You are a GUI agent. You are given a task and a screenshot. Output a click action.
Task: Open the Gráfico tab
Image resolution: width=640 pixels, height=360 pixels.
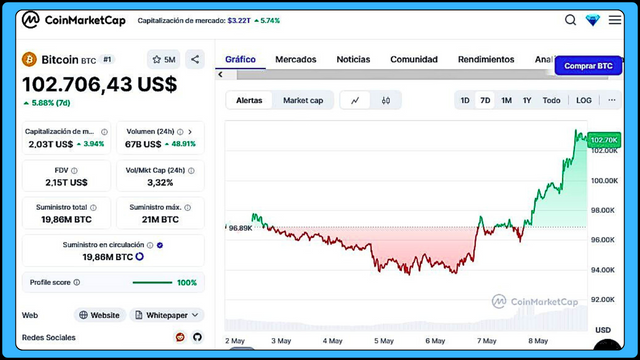click(x=240, y=60)
